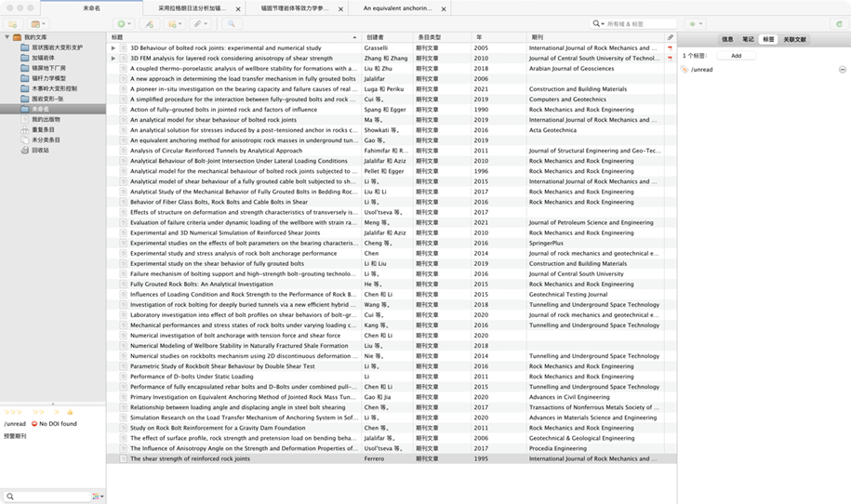Switch to the 笔记 notes tab

tap(748, 39)
